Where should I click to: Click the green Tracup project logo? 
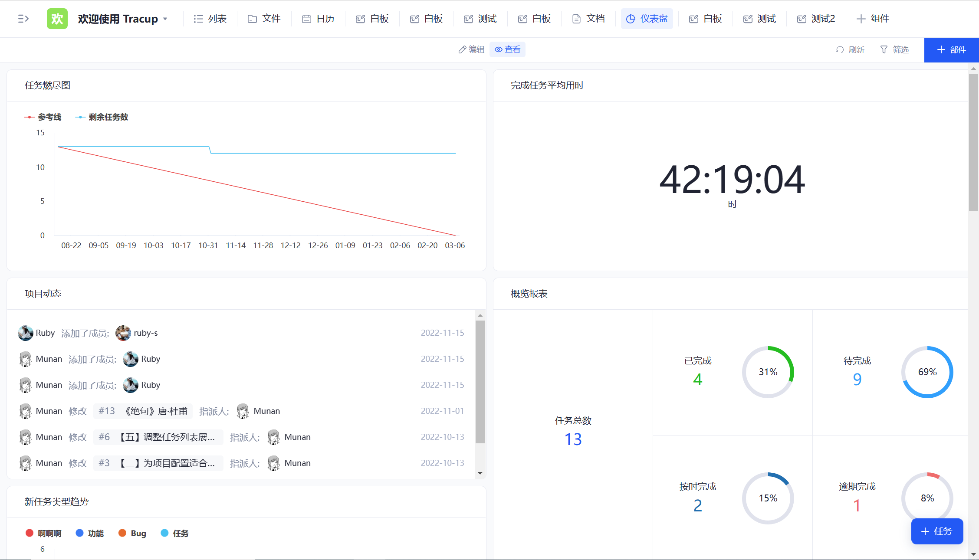57,19
